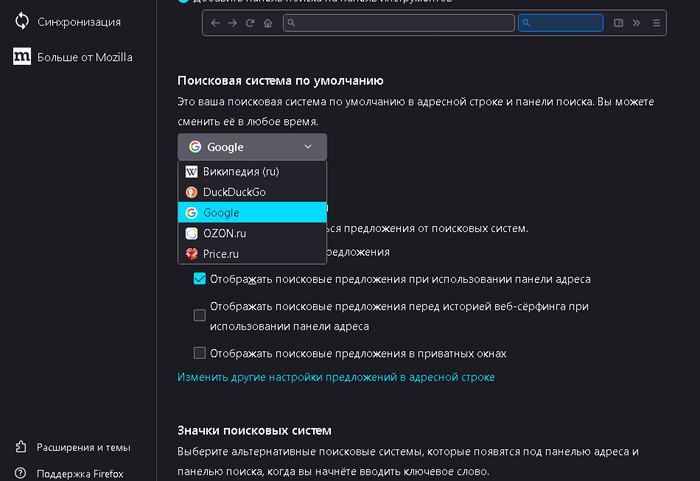This screenshot has width=700, height=481.
Task: Click overflow chevrons icon in preview
Action: [x=636, y=23]
